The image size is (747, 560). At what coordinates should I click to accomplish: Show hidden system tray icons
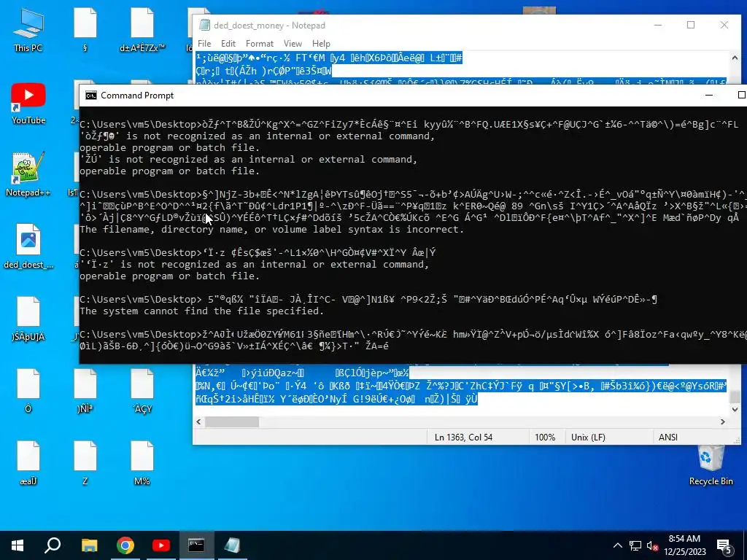pos(617,545)
